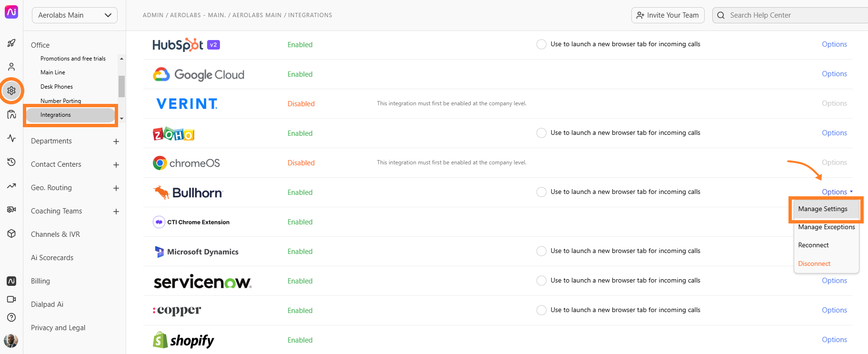868x354 pixels.
Task: Open the recordings camera sidebar icon
Action: click(11, 210)
